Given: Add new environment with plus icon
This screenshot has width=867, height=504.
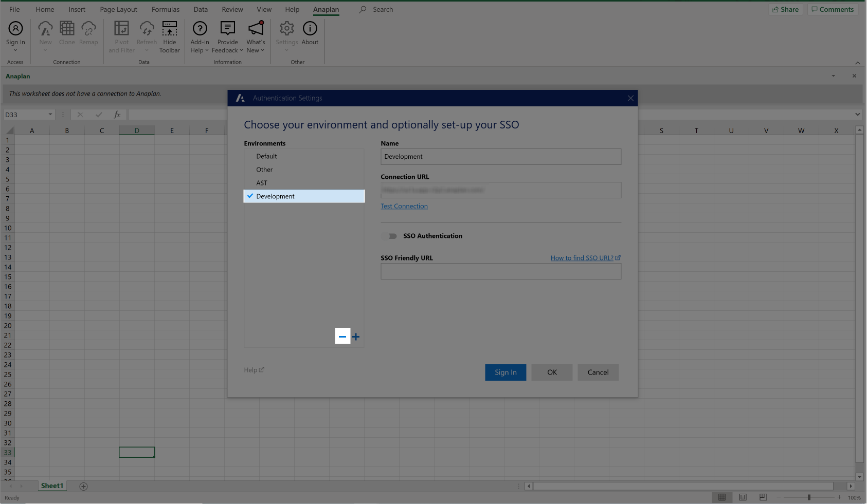Looking at the screenshot, I should (x=356, y=337).
